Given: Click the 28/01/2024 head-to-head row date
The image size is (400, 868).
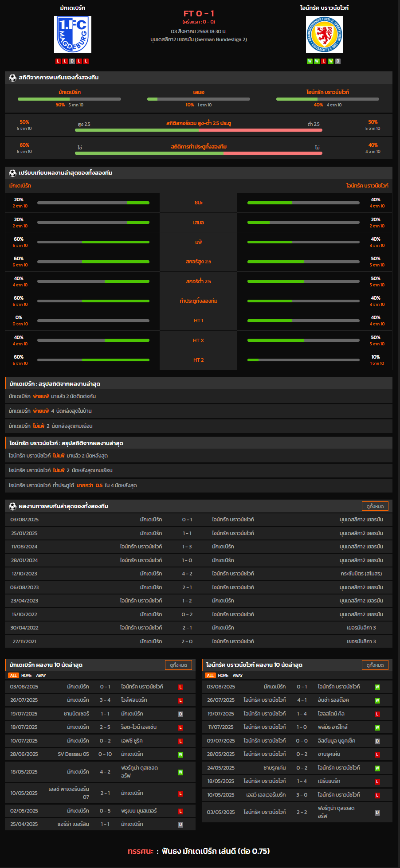Looking at the screenshot, I should (x=24, y=560).
